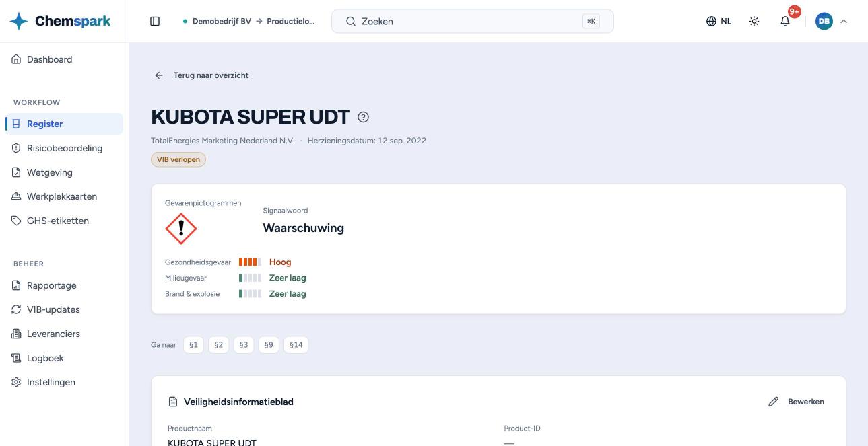Go to Wetgeving

click(x=64, y=172)
